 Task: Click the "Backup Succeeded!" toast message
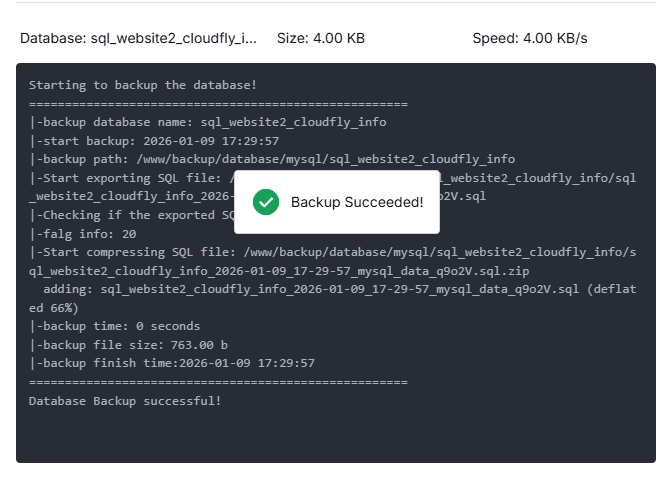click(356, 202)
